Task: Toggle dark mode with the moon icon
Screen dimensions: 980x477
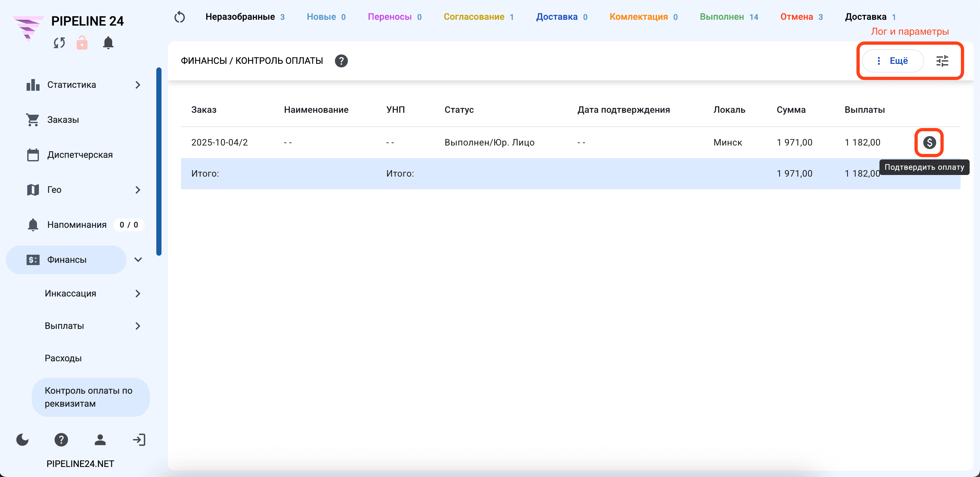Action: (22, 440)
